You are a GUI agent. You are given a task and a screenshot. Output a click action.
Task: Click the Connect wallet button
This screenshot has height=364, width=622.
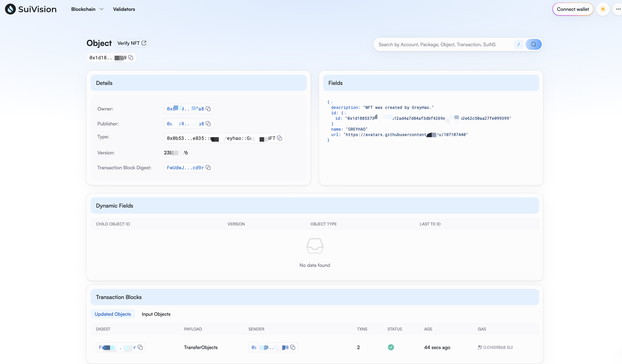573,9
